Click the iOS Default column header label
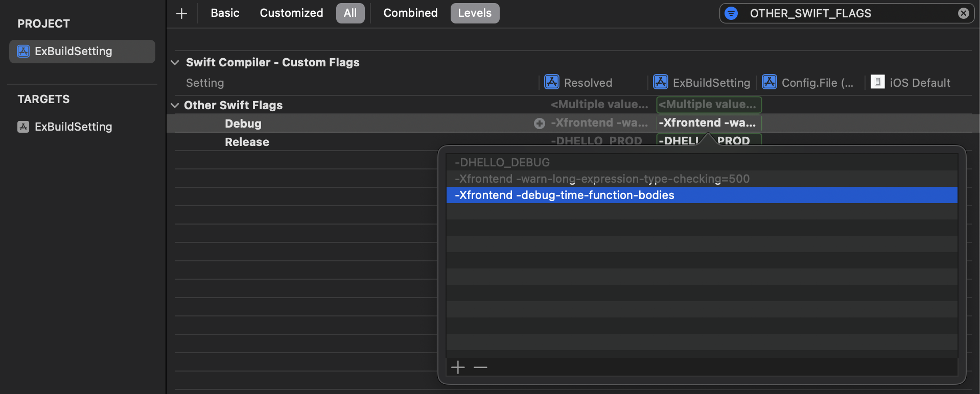 pyautogui.click(x=920, y=83)
